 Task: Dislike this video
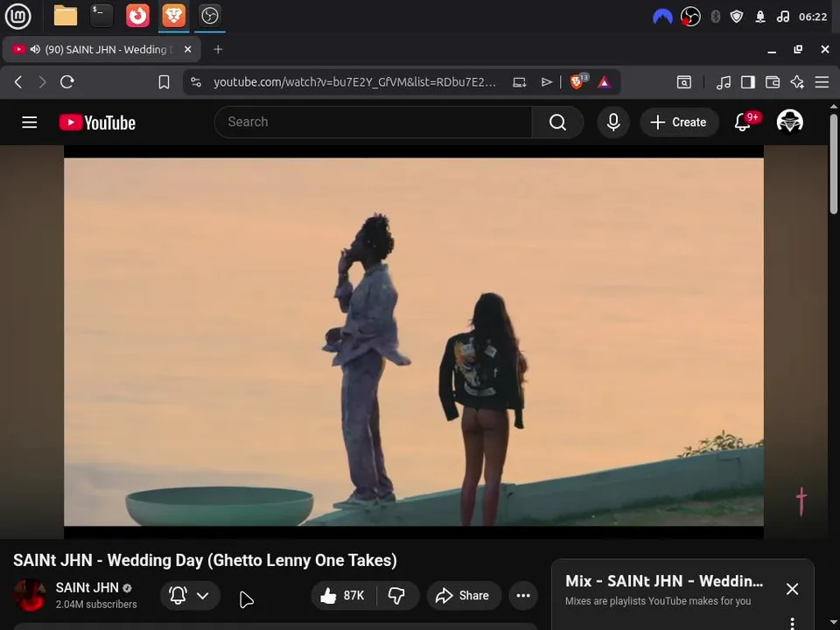pyautogui.click(x=397, y=596)
